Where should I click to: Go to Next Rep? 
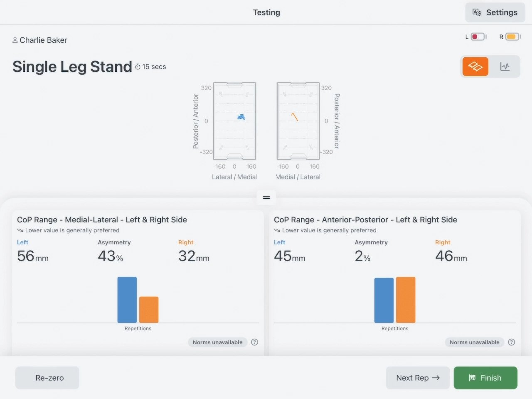click(418, 378)
